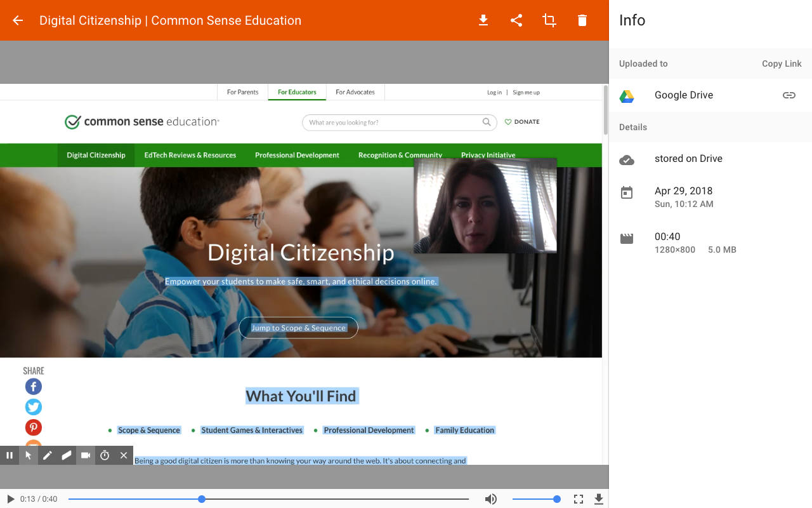
Task: Click the stored on Drive cloud icon
Action: point(627,159)
